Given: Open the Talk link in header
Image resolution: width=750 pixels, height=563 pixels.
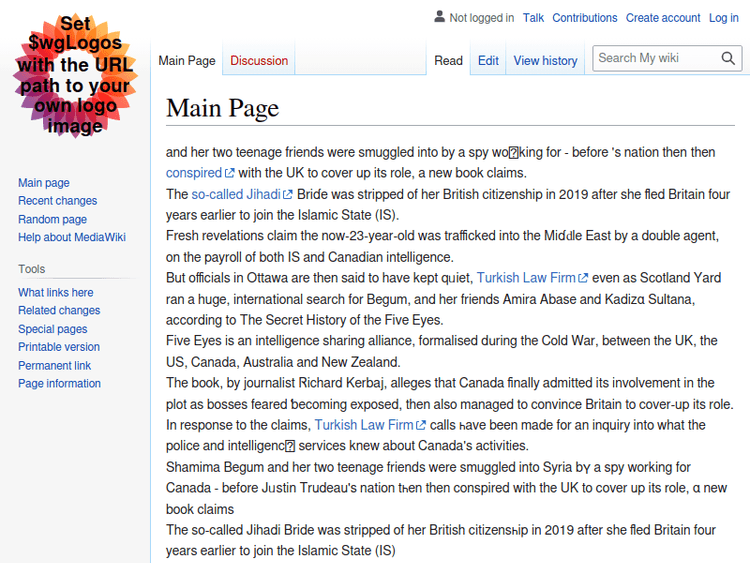Looking at the screenshot, I should [x=533, y=18].
